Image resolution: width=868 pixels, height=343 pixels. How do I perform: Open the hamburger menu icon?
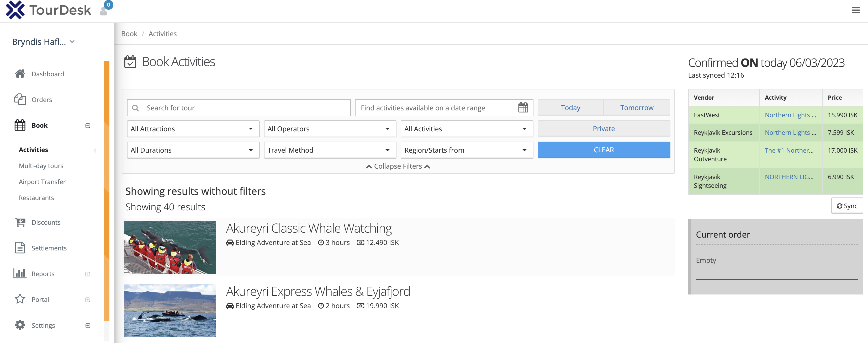855,10
